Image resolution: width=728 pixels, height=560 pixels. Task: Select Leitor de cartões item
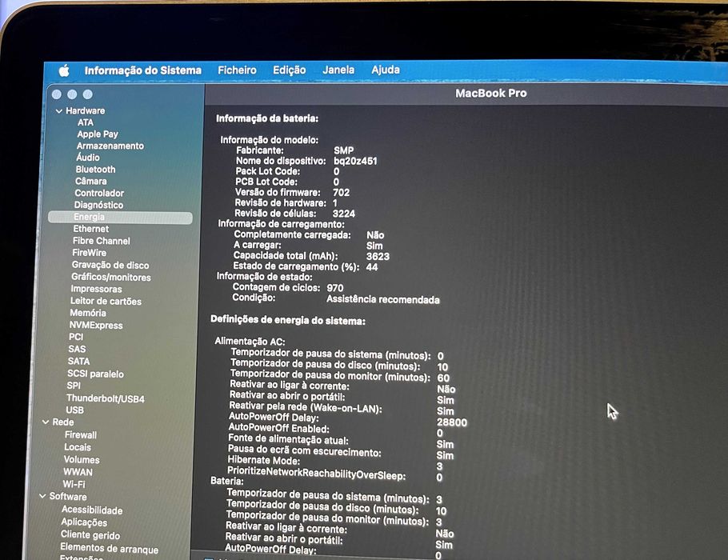coord(106,302)
